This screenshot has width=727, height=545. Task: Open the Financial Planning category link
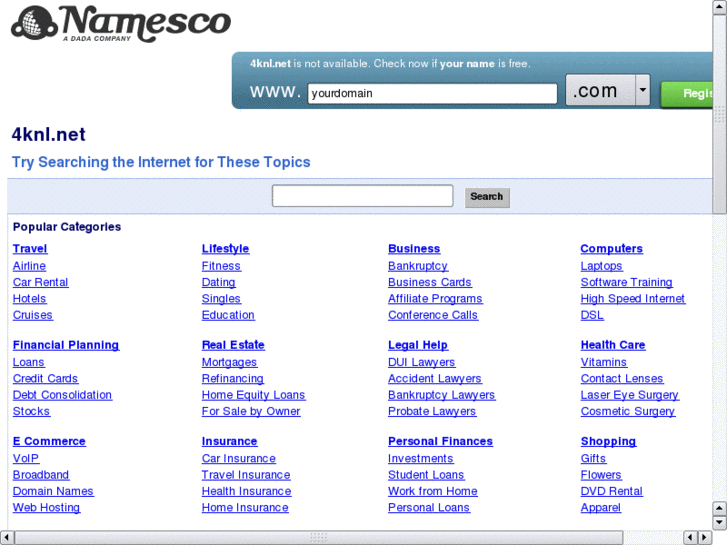66,345
